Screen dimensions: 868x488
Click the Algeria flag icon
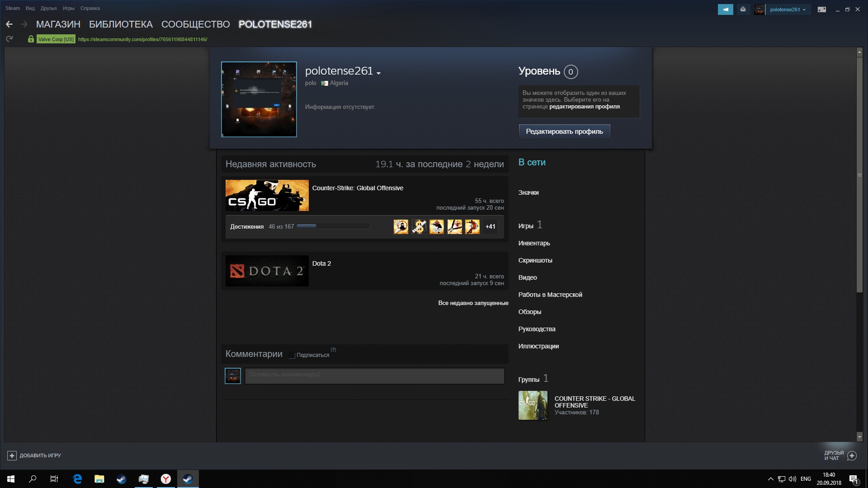325,83
